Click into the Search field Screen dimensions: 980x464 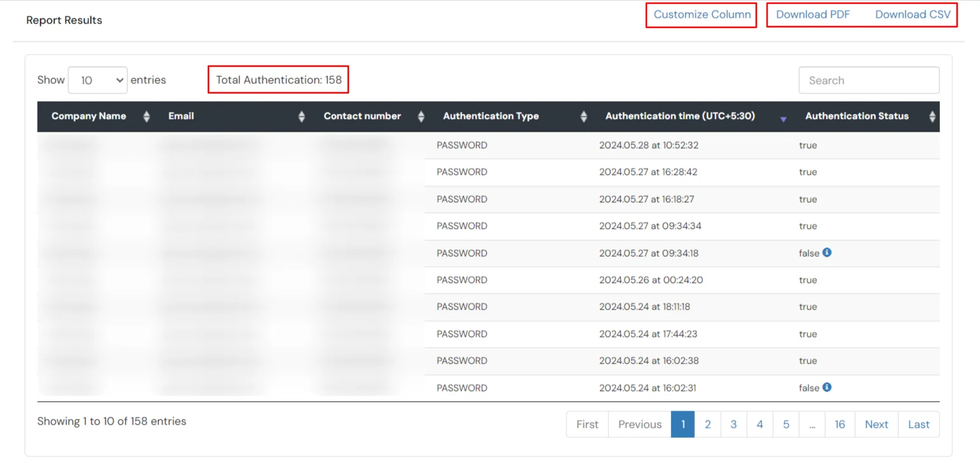(x=868, y=80)
